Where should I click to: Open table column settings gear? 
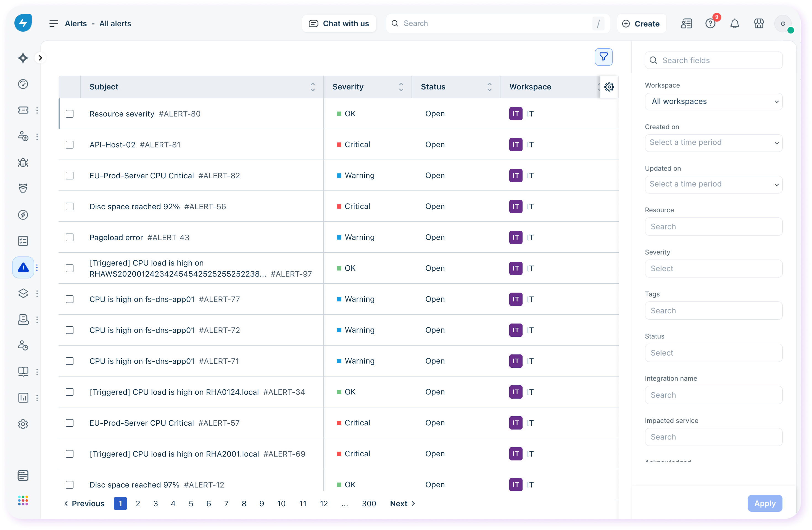609,87
